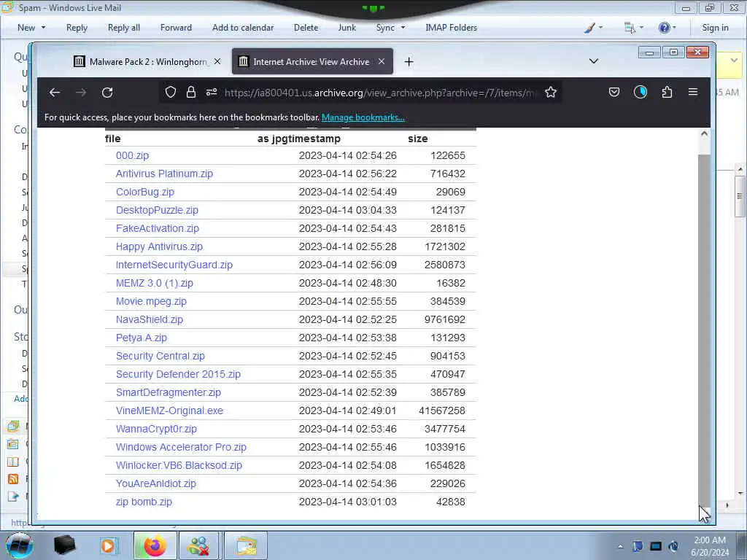Screen dimensions: 747x560
Task: Launch Windows Media Player from taskbar
Action: [108, 545]
